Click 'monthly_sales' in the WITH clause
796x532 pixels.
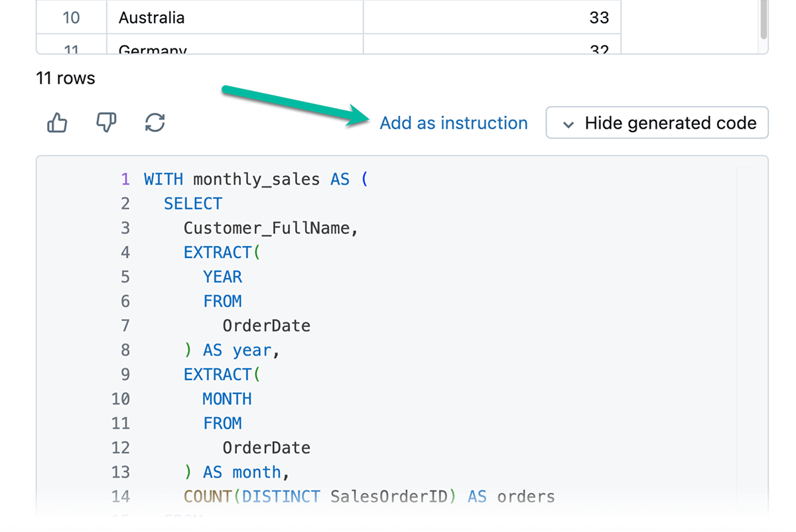(x=256, y=179)
